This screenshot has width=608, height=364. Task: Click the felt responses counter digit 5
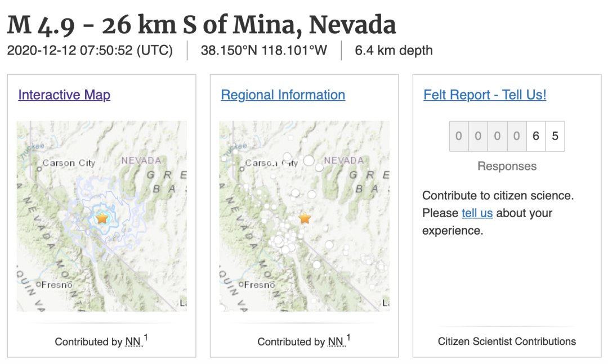[x=555, y=136]
